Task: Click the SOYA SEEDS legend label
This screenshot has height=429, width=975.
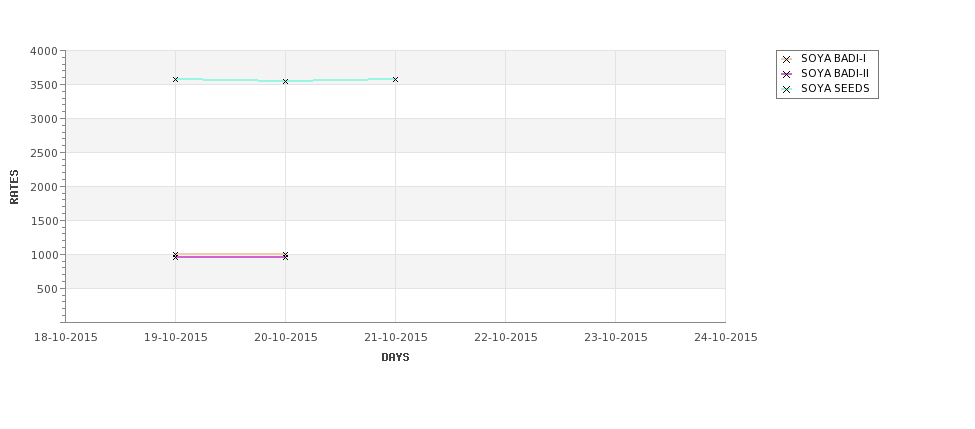Action: 835,88
